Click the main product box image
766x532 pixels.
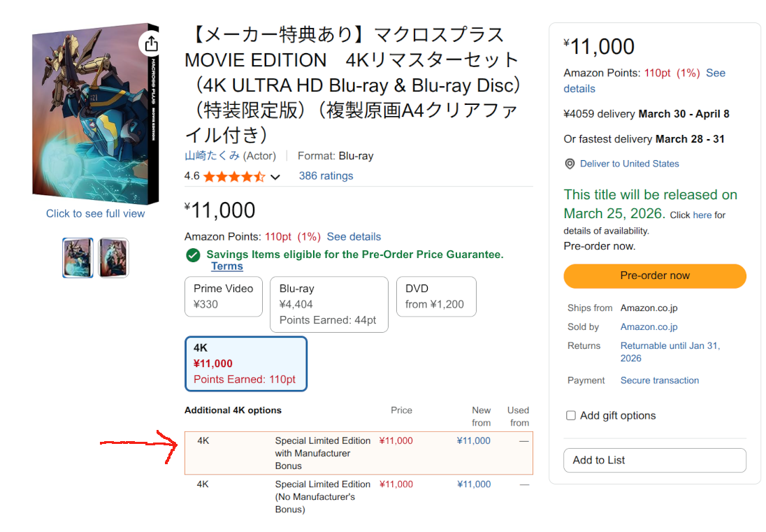coord(95,112)
